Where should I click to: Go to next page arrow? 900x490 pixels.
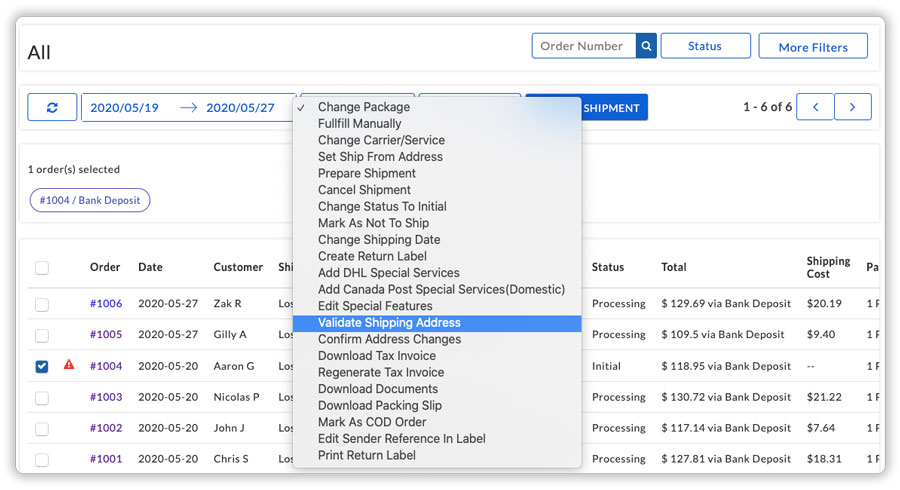[x=852, y=107]
